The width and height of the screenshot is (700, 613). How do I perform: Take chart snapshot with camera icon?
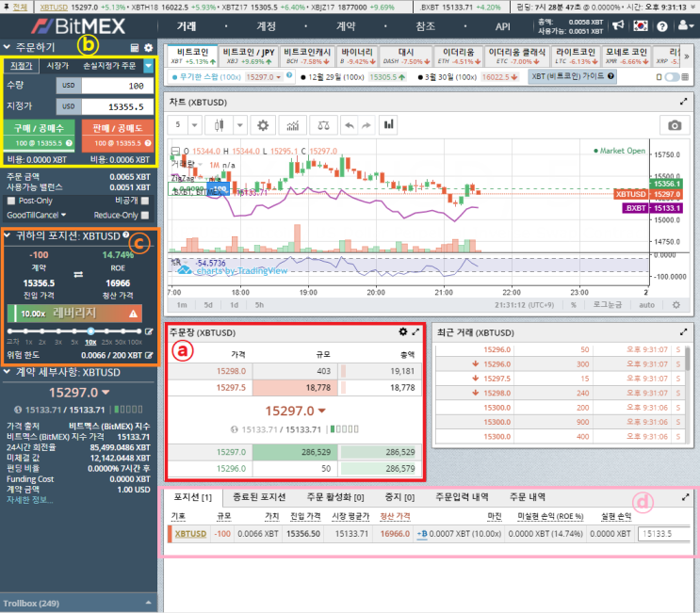click(675, 125)
